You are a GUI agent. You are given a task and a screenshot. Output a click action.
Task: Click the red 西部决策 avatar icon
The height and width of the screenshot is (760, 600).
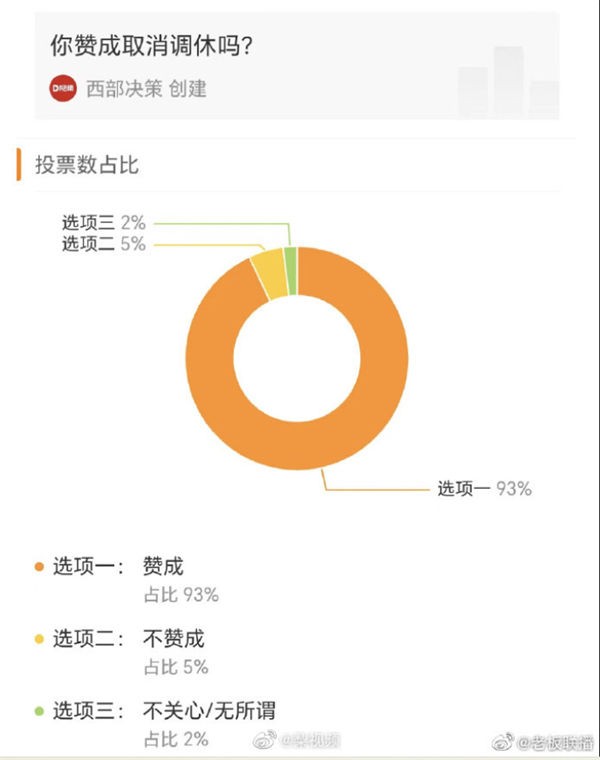click(x=63, y=88)
